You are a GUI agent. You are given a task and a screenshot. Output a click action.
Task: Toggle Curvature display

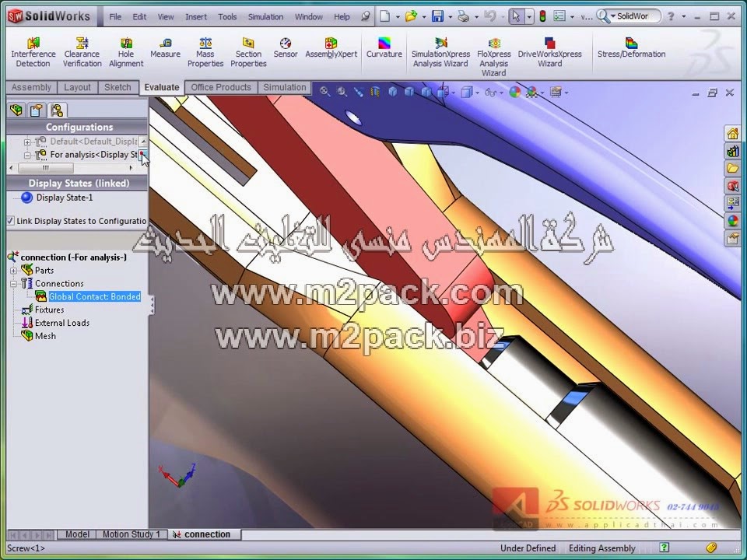[384, 48]
